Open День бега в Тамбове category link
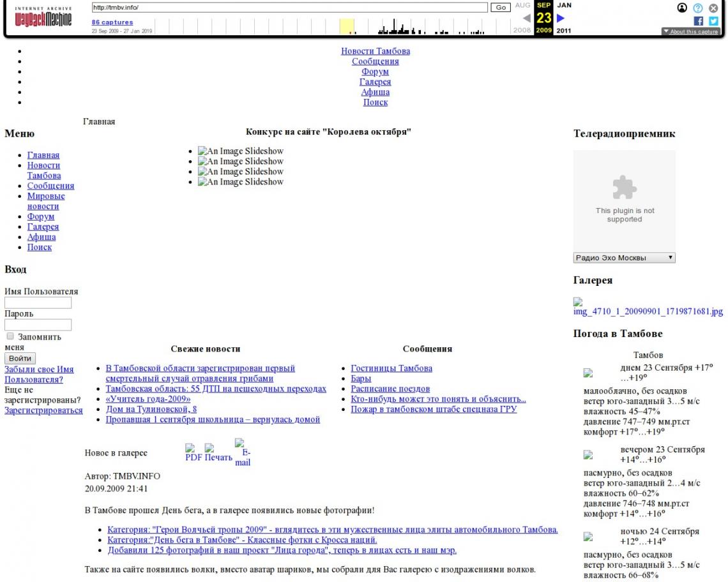 coord(243,540)
